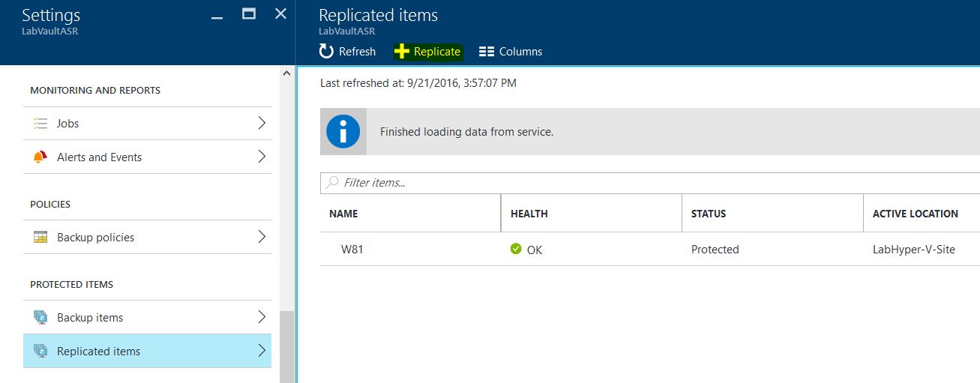Click the blue information icon
The height and width of the screenshot is (383, 980).
point(343,132)
